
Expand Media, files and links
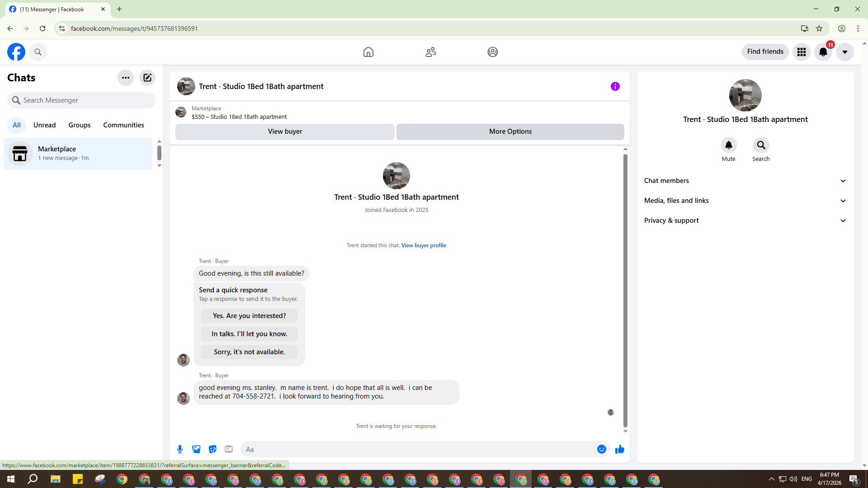745,201
